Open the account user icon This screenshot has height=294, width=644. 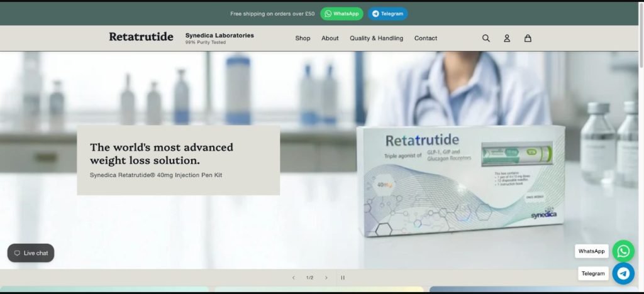click(507, 38)
